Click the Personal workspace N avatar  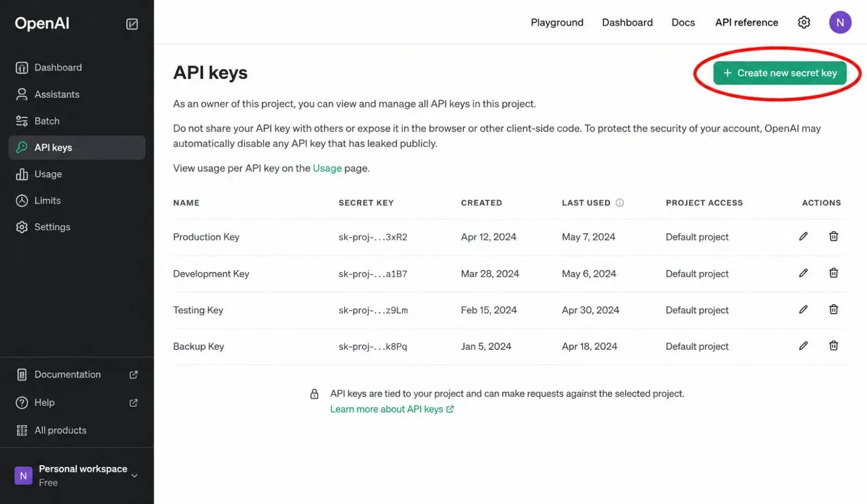[23, 476]
